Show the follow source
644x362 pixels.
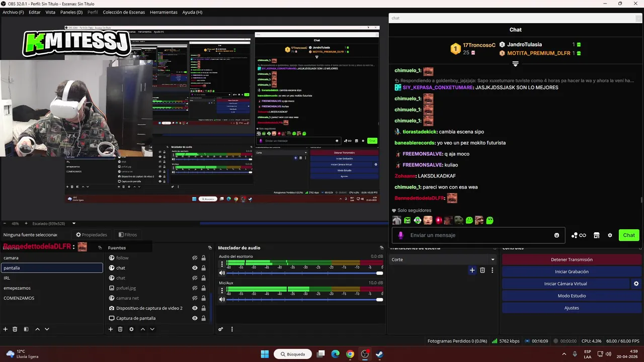coord(195,258)
